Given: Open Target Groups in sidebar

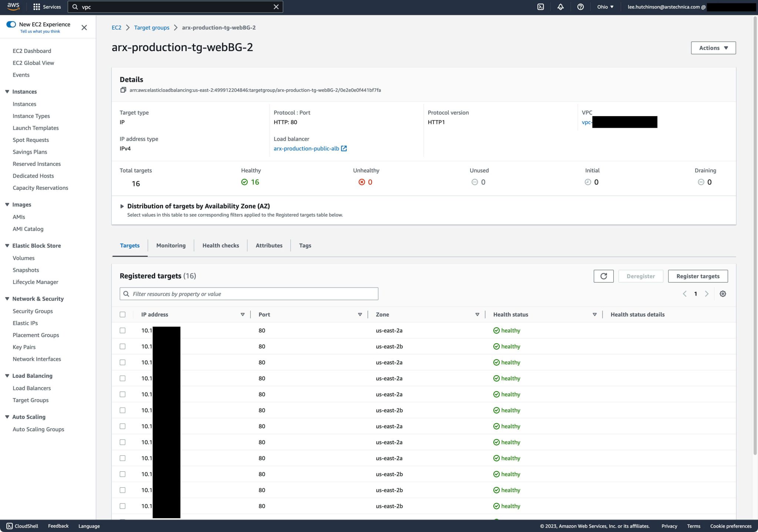Looking at the screenshot, I should [x=30, y=400].
